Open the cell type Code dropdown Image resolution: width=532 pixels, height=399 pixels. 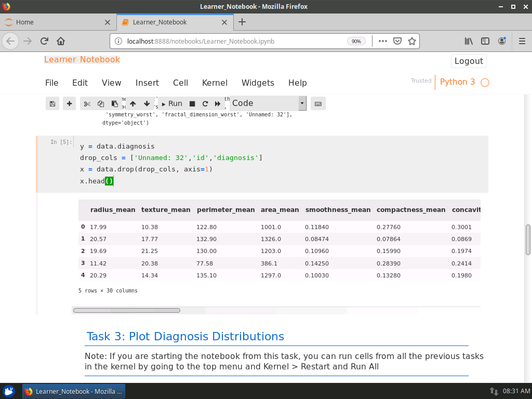268,103
